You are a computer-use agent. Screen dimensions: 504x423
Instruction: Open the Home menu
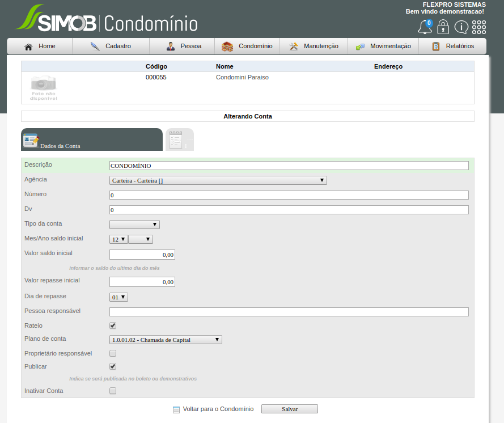(40, 46)
